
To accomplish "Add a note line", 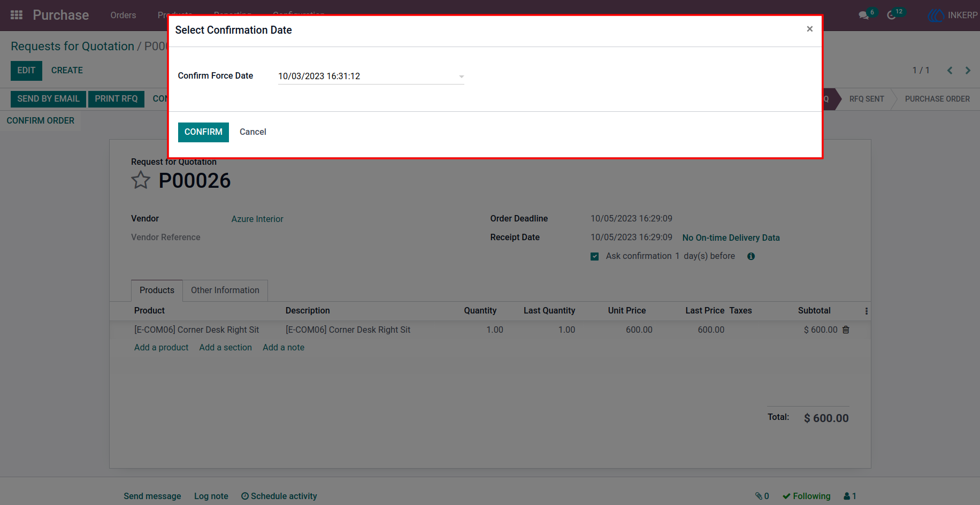I will (284, 347).
